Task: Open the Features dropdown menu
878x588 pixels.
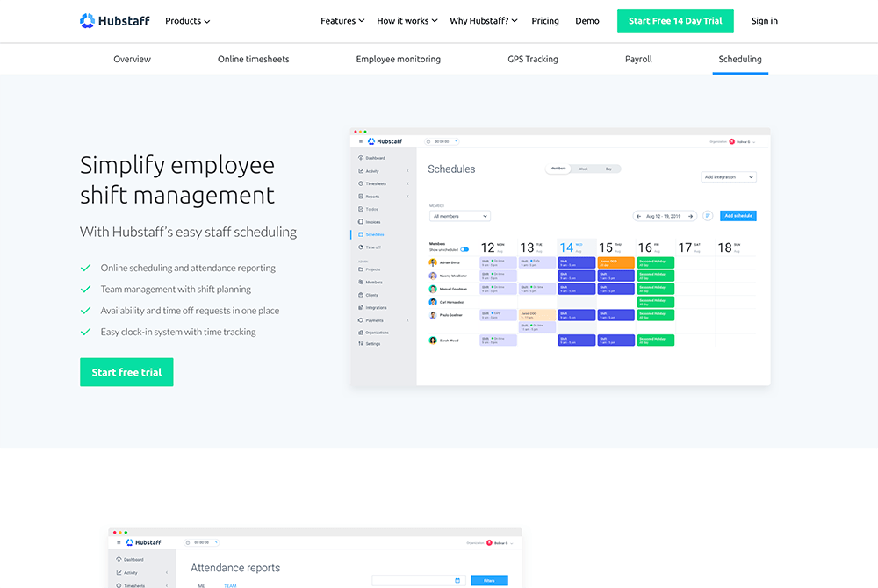Action: pos(342,21)
